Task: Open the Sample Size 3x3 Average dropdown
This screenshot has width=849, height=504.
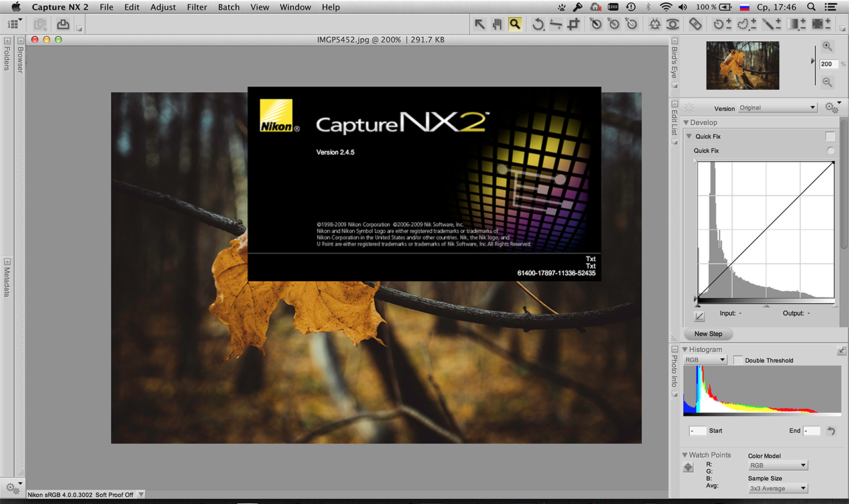Action: tap(777, 489)
